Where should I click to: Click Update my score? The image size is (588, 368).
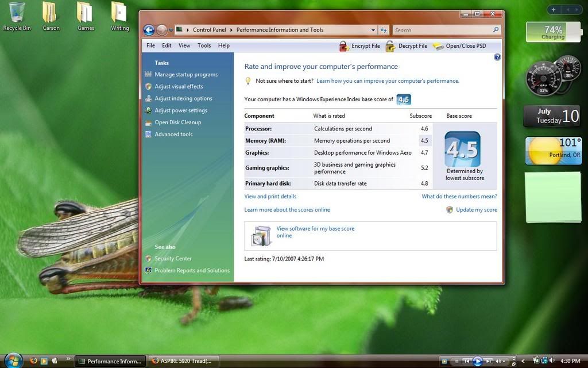coord(476,210)
